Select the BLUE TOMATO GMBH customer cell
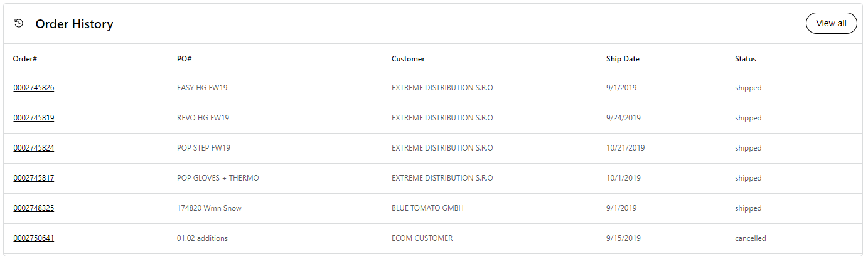 coord(427,208)
